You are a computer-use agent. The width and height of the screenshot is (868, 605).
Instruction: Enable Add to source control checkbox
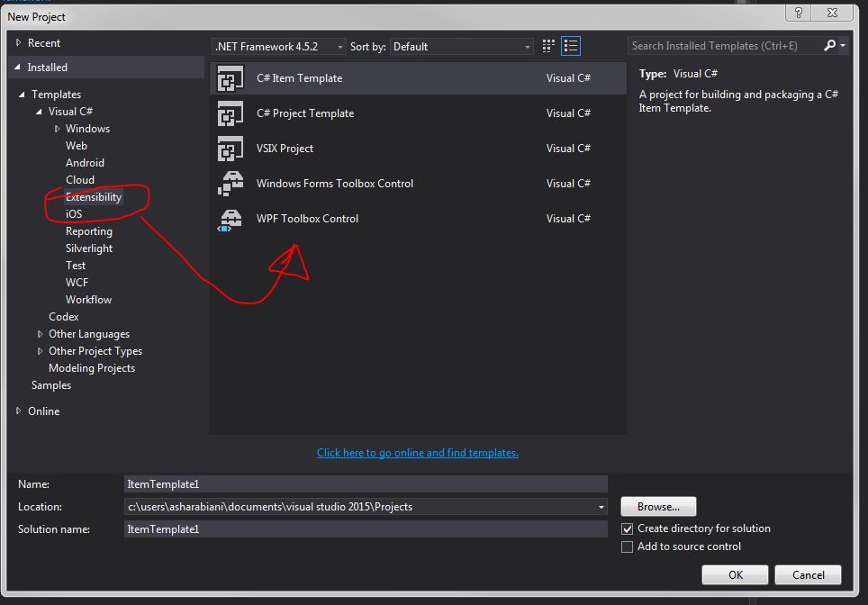pos(627,546)
